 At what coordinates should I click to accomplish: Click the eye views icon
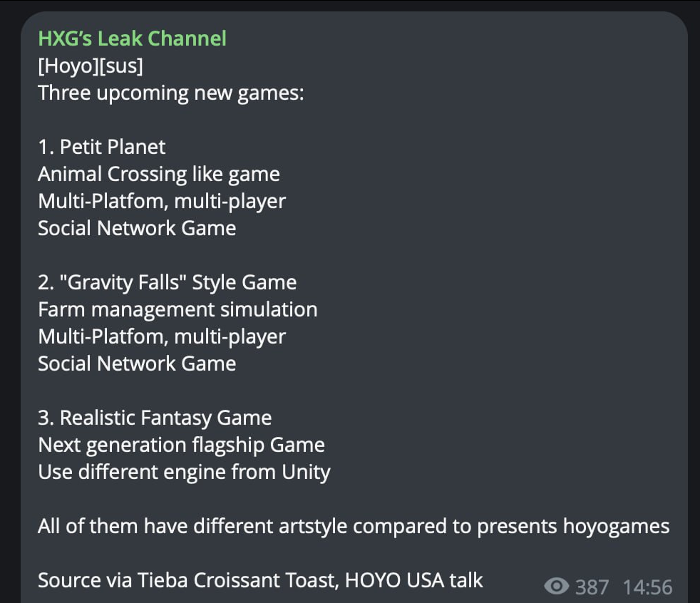(557, 587)
